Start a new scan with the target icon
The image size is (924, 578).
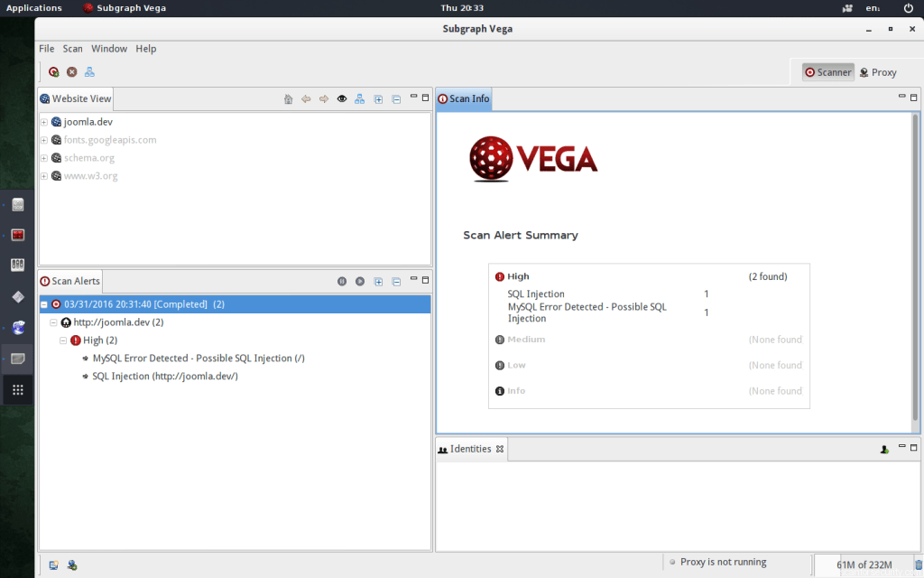coord(54,71)
